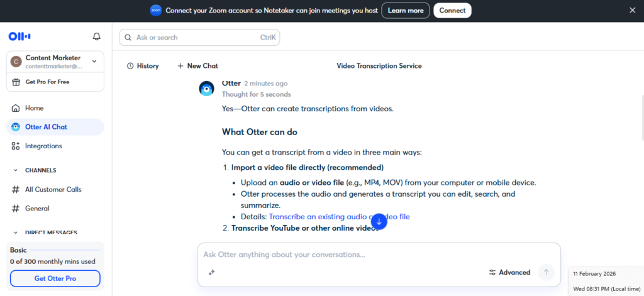Screen dimensions: 644x296
Task: Open Transcribe an existing audio or video file link
Action: [x=339, y=216]
